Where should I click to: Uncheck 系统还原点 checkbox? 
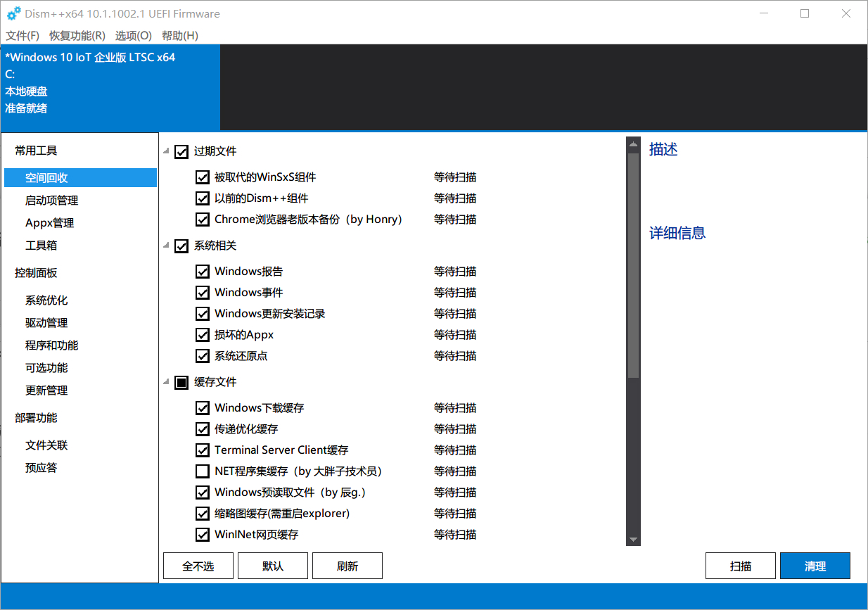pos(203,356)
